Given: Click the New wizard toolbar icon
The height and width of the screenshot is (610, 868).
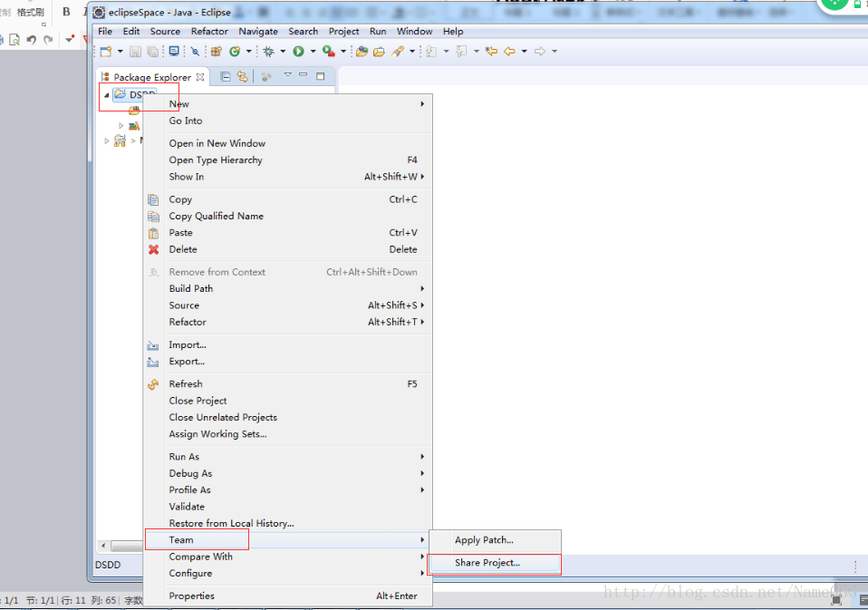Looking at the screenshot, I should tap(106, 52).
